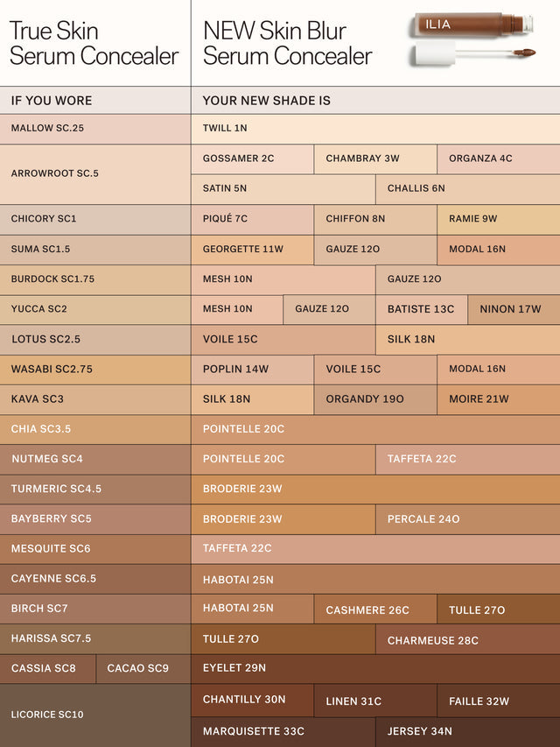
Task: Select the Mesquite SC6 swatch
Action: click(x=95, y=549)
